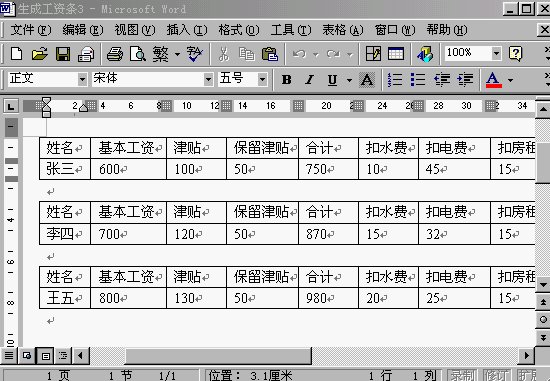Toggle underline formatting
This screenshot has width=550, height=381.
(332, 80)
